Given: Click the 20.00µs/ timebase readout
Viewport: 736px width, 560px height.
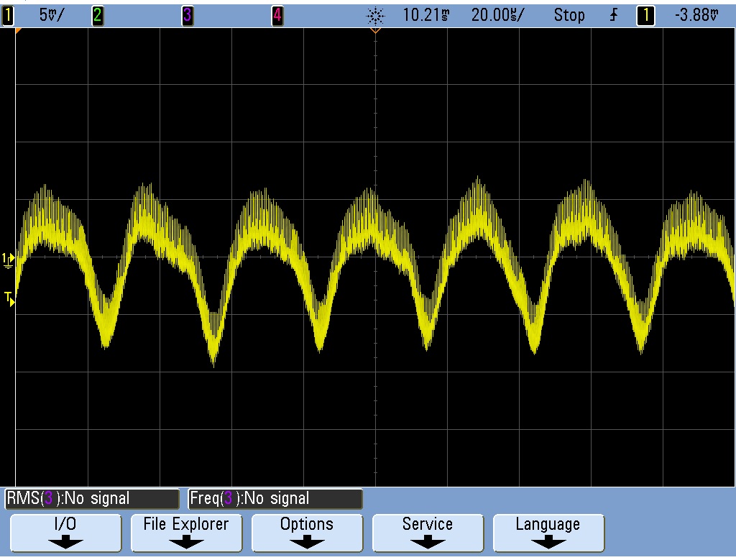Looking at the screenshot, I should click(497, 16).
